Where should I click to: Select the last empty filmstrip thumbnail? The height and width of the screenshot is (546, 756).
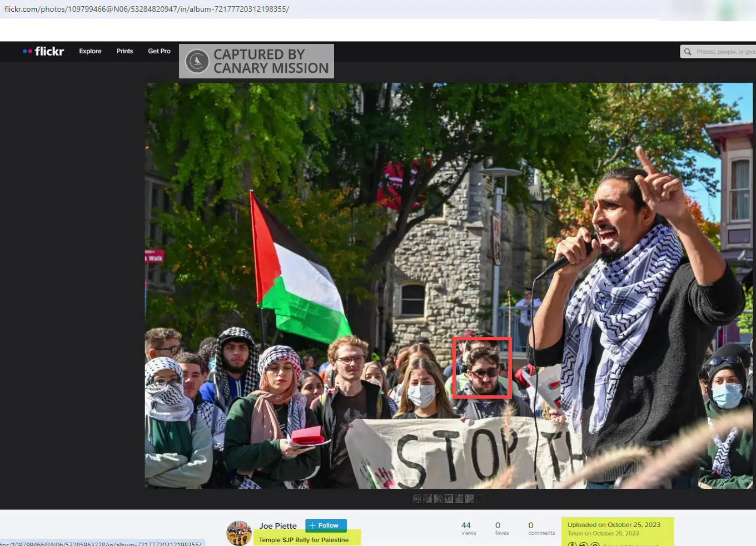pyautogui.click(x=480, y=499)
